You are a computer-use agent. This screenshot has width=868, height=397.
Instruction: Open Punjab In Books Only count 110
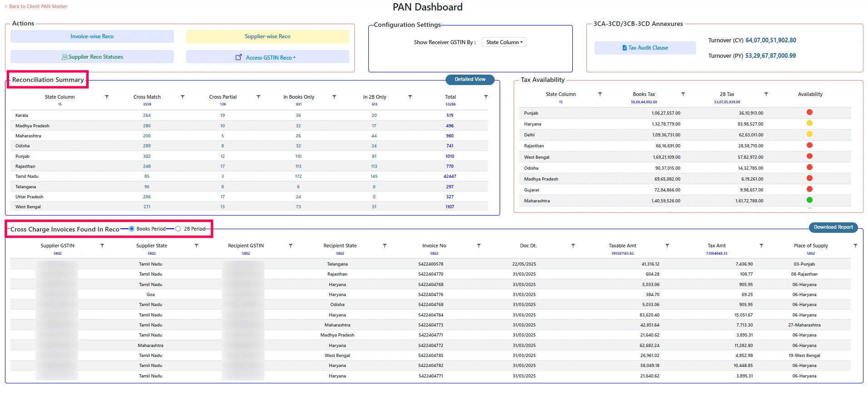pyautogui.click(x=298, y=156)
